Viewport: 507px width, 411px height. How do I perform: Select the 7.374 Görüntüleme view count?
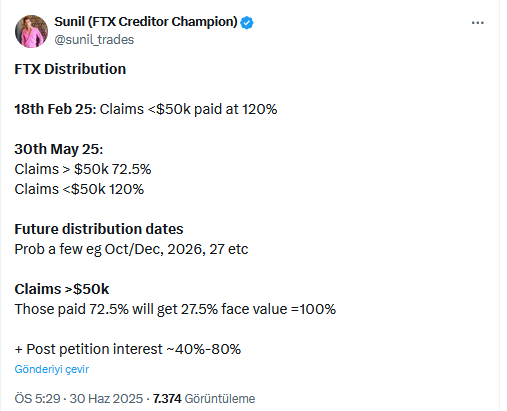pos(204,399)
